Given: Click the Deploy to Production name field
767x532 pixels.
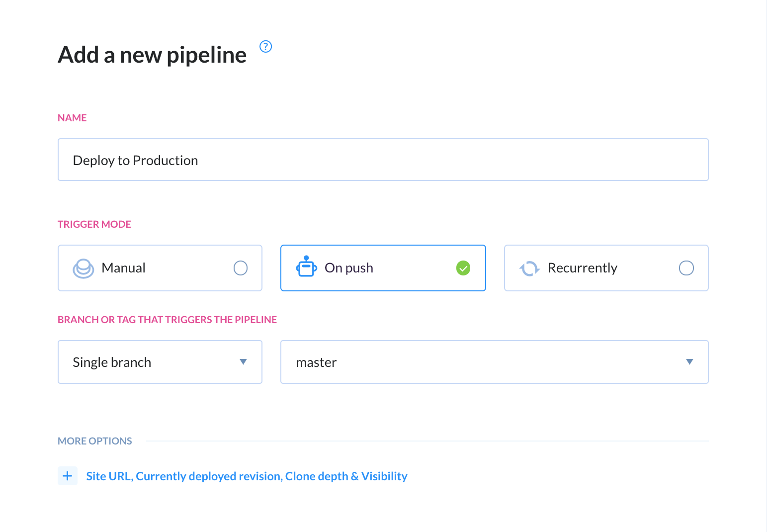Looking at the screenshot, I should tap(383, 160).
